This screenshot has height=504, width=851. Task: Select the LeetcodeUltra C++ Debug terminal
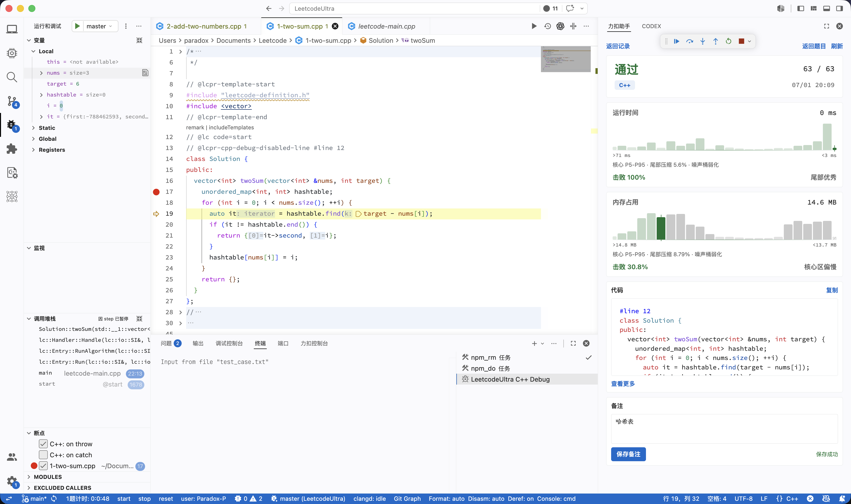pos(527,379)
